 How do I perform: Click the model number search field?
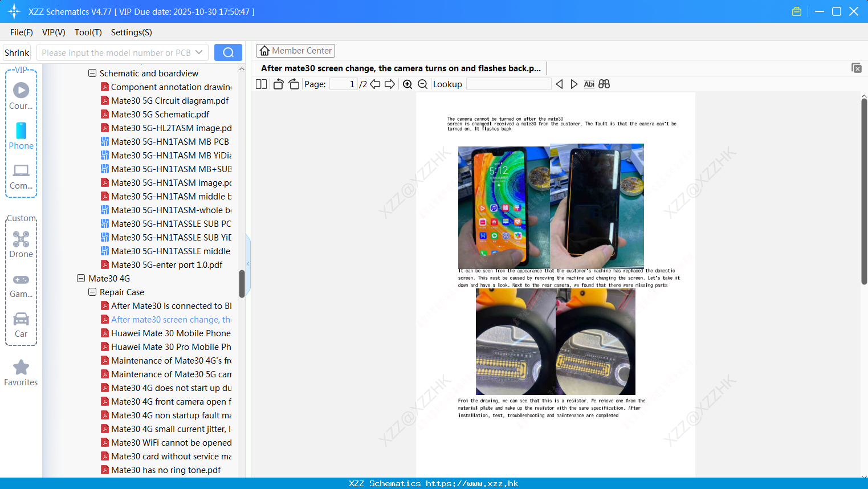tap(116, 52)
